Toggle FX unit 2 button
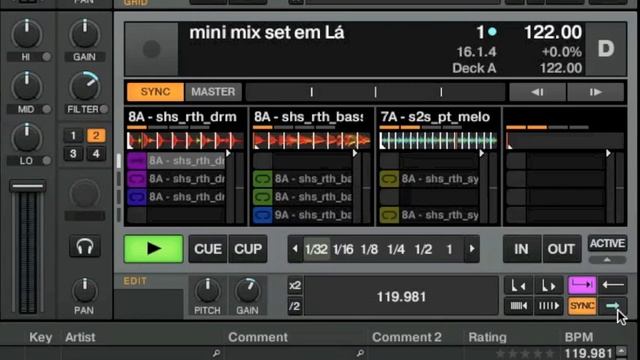Image resolution: width=640 pixels, height=360 pixels. (x=96, y=136)
